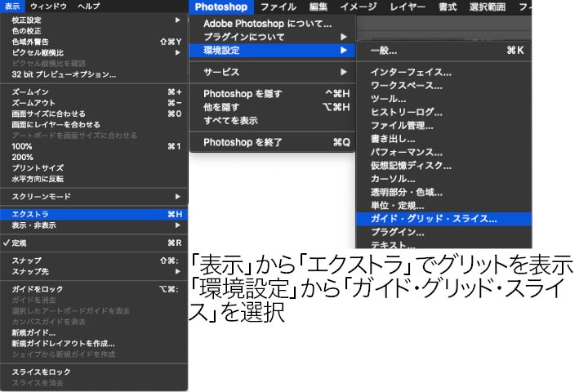Click スライスをロック menu item
Image resolution: width=588 pixels, height=392 pixels.
pyautogui.click(x=41, y=372)
